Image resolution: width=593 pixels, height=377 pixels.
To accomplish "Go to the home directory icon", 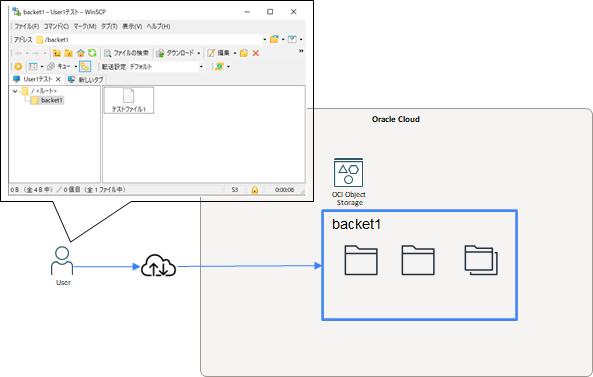I will pyautogui.click(x=81, y=53).
